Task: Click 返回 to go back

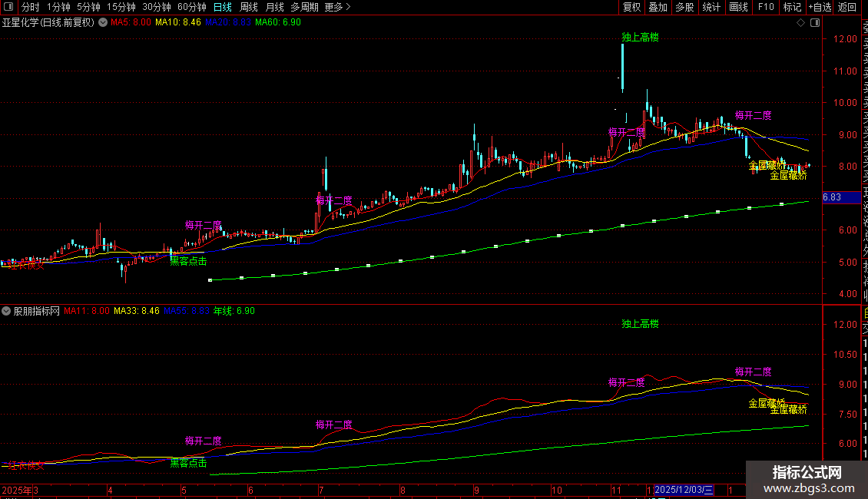Action: pos(847,7)
